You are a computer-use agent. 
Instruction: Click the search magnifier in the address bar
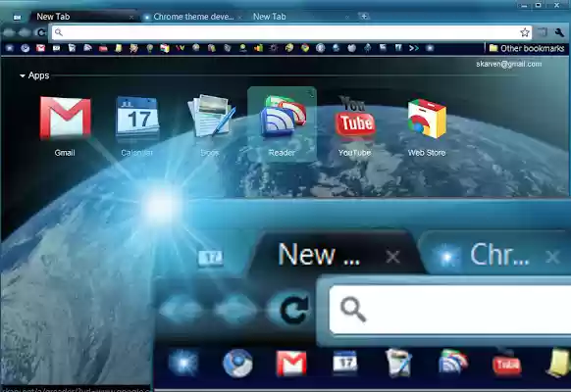tap(59, 32)
